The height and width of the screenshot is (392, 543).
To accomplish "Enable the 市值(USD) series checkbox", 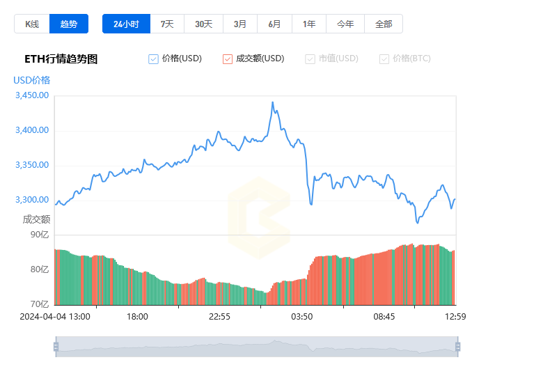I will (310, 59).
